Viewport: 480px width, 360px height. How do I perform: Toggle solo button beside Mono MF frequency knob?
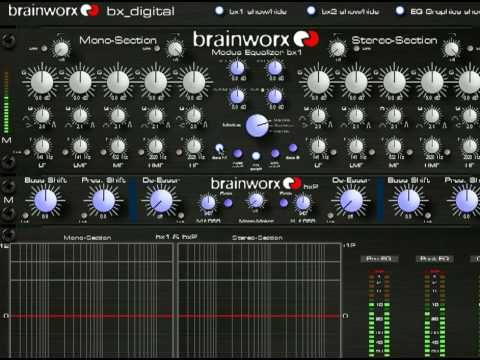pyautogui.click(x=104, y=152)
